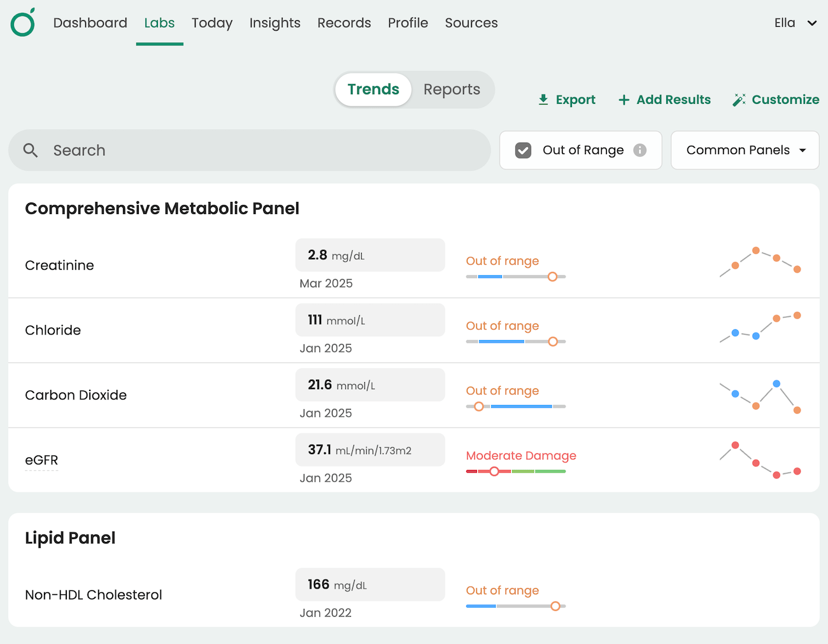Open the Records navigation item

coord(344,23)
